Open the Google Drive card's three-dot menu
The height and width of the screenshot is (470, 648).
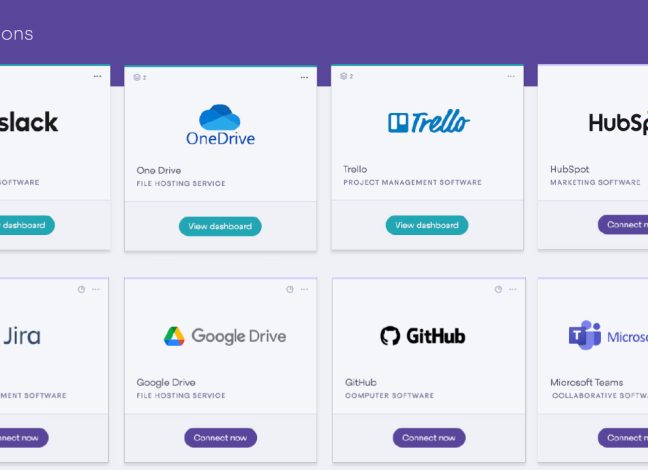click(x=304, y=289)
